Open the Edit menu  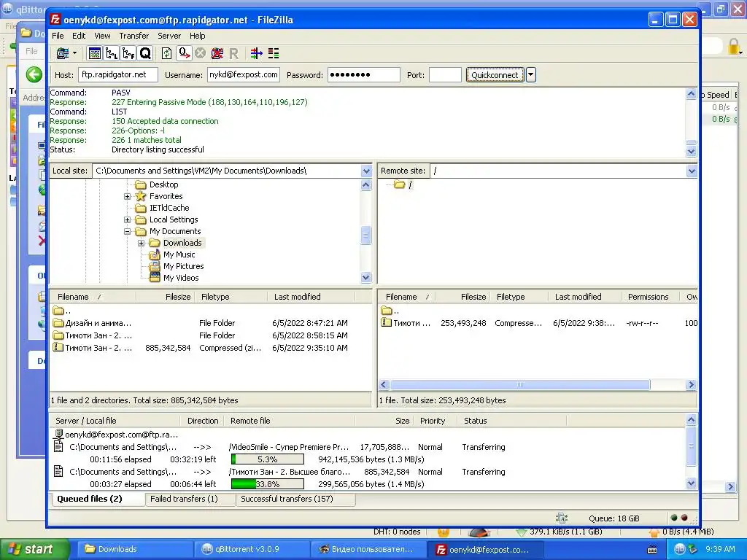click(79, 36)
